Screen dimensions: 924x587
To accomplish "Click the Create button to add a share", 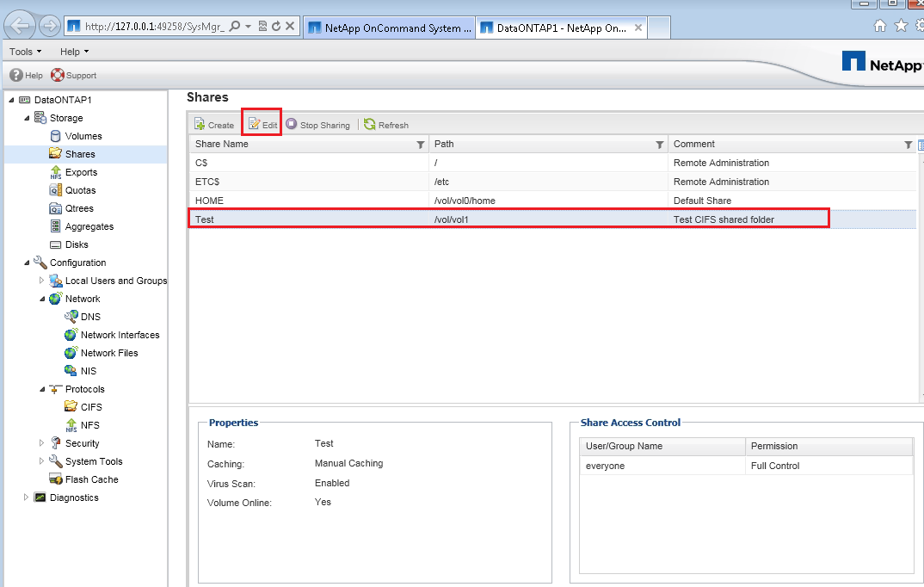I will click(x=213, y=124).
